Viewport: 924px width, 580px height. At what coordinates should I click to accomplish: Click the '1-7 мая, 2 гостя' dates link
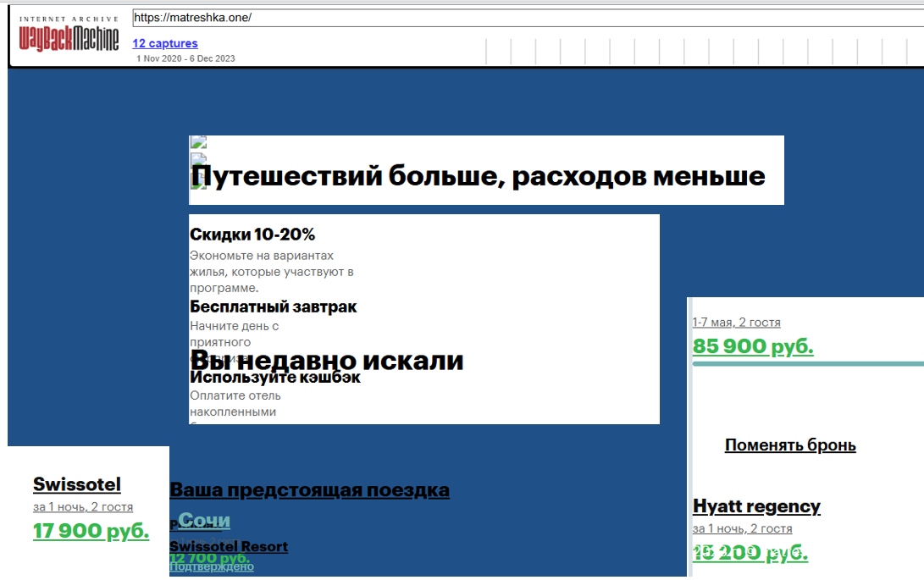[x=737, y=322]
